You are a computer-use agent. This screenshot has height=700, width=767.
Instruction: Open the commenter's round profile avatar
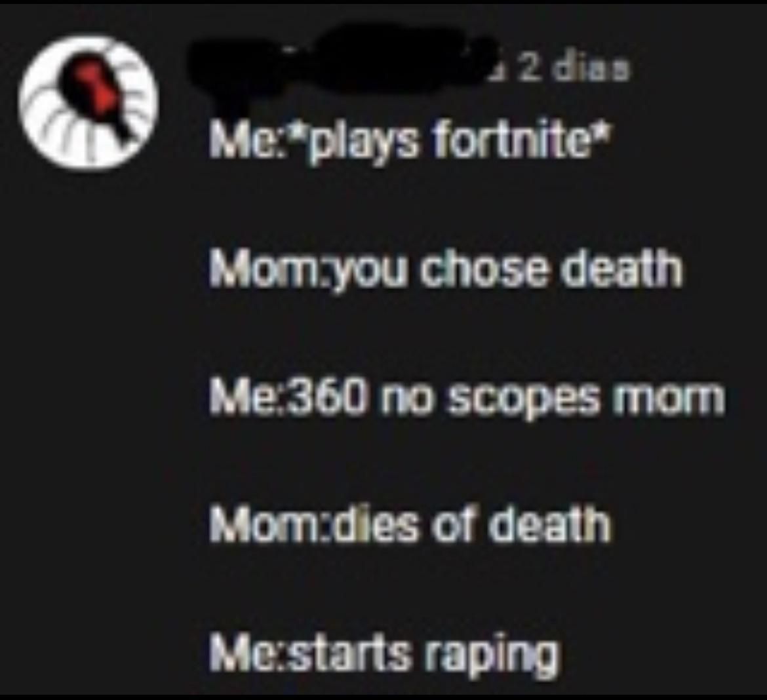(89, 101)
